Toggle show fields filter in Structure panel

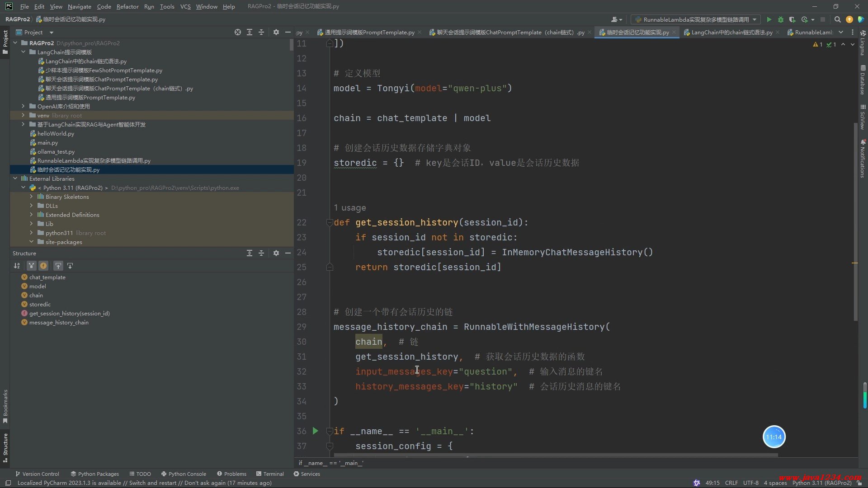click(x=43, y=266)
